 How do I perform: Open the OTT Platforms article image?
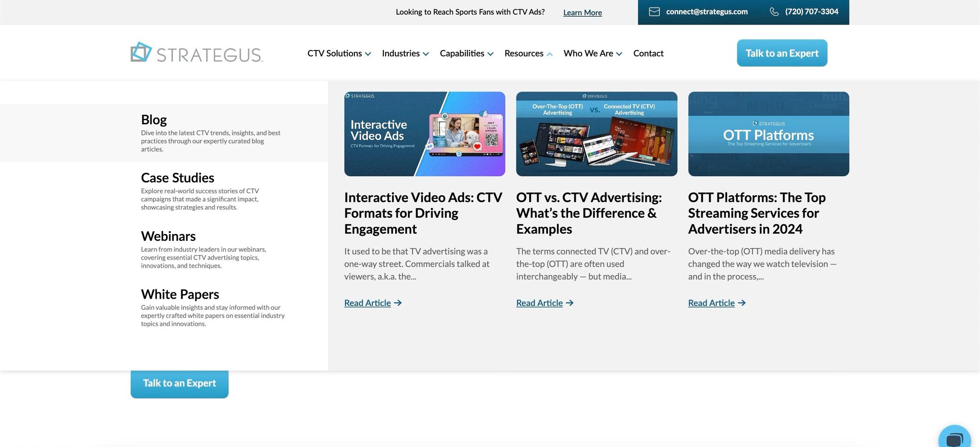click(768, 134)
